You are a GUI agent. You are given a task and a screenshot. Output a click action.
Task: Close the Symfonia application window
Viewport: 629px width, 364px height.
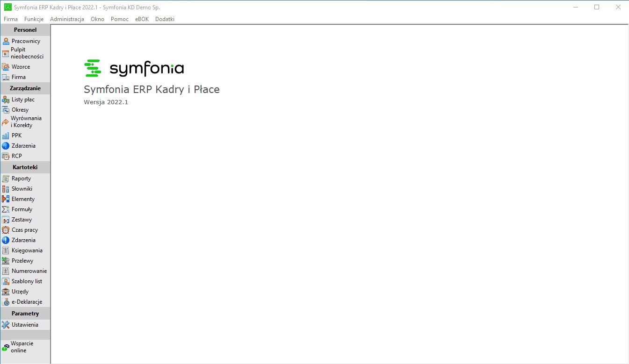[618, 7]
